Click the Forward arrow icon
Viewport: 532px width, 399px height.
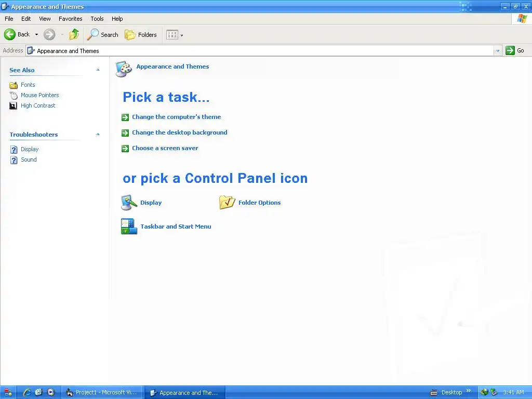[49, 34]
